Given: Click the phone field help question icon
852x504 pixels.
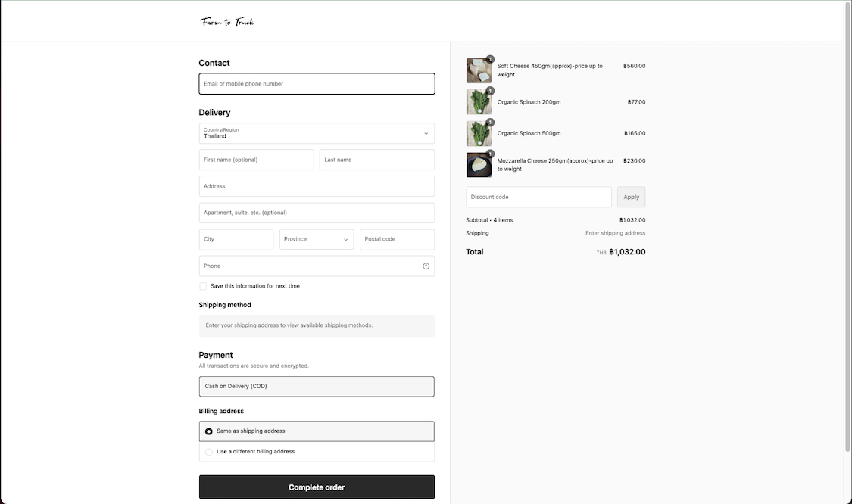Looking at the screenshot, I should tap(426, 266).
